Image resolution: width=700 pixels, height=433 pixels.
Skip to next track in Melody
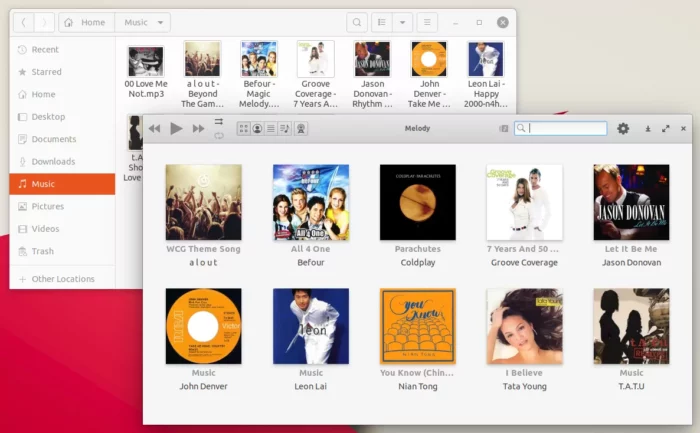coord(198,129)
